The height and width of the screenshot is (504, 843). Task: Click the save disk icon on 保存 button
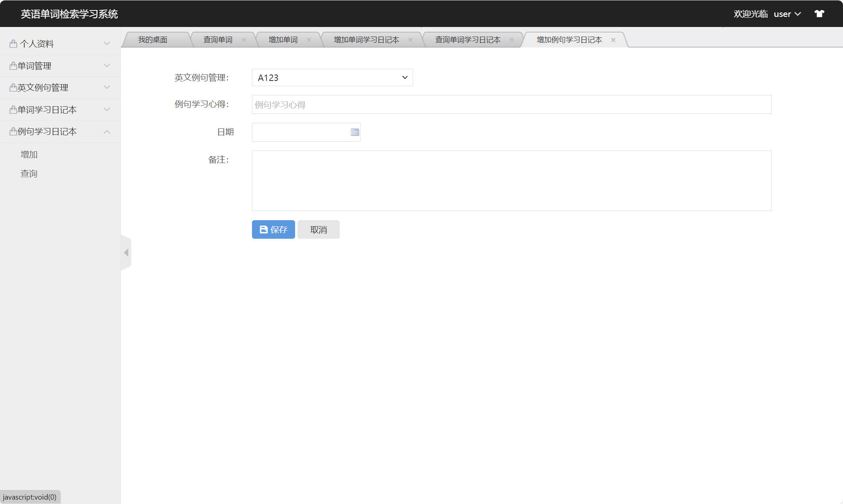point(263,229)
